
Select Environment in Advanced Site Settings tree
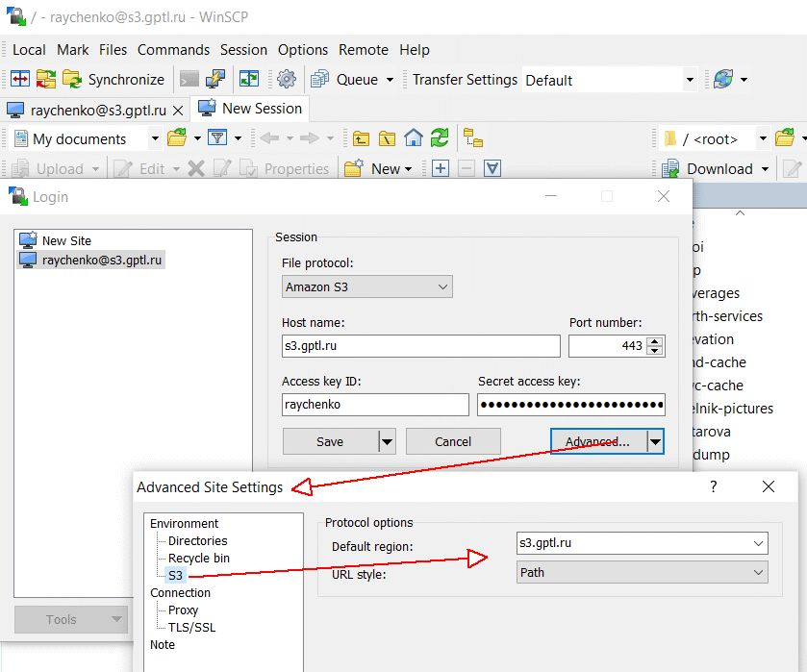pos(185,523)
